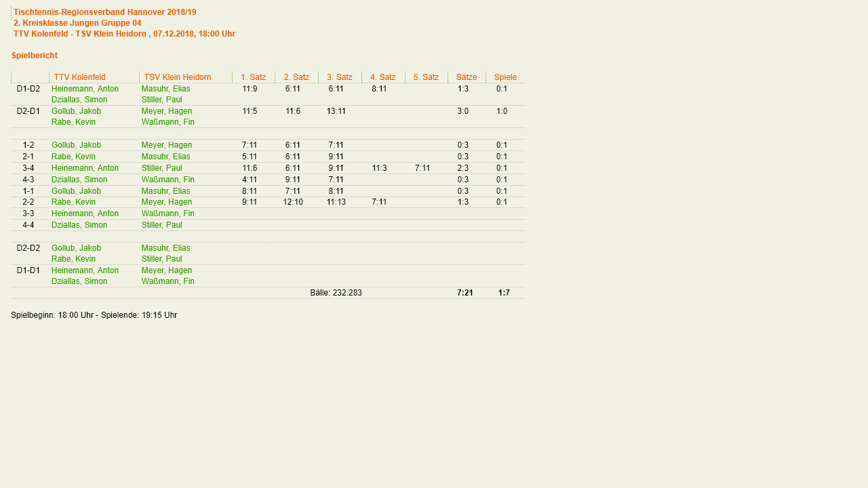Click the "TSV Klein Heidorn" column header
The image size is (868, 488).
coord(177,77)
